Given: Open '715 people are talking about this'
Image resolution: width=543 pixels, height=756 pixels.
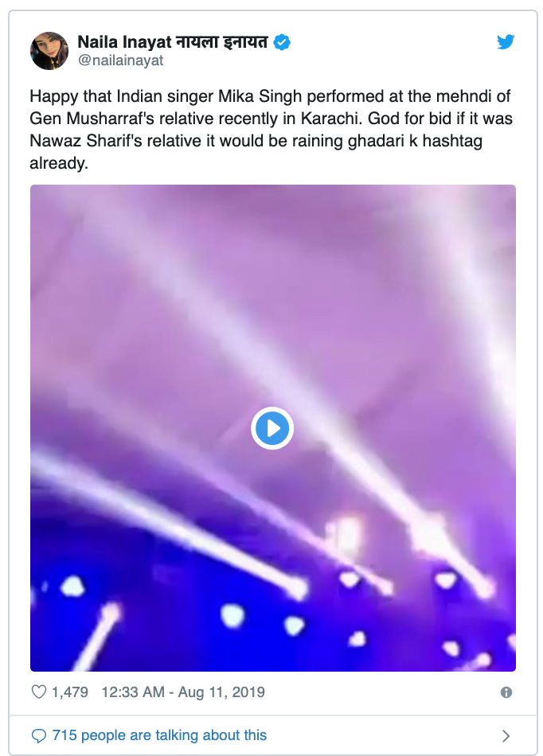Looking at the screenshot, I should 159,735.
